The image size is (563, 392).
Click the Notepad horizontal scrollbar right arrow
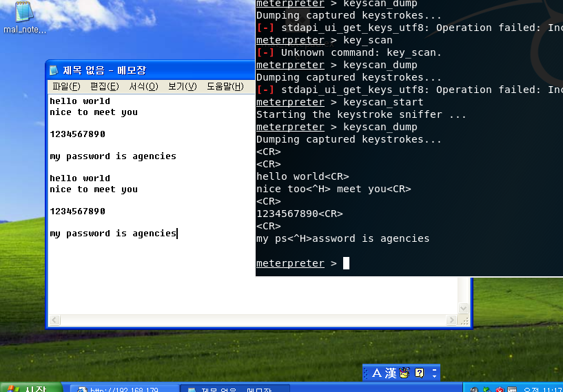coord(451,320)
